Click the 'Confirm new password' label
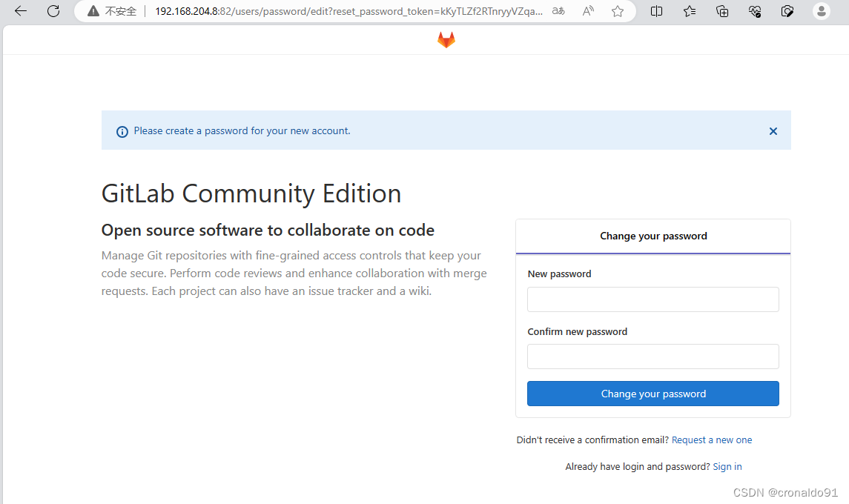Screen dimensions: 849x504 (x=577, y=332)
